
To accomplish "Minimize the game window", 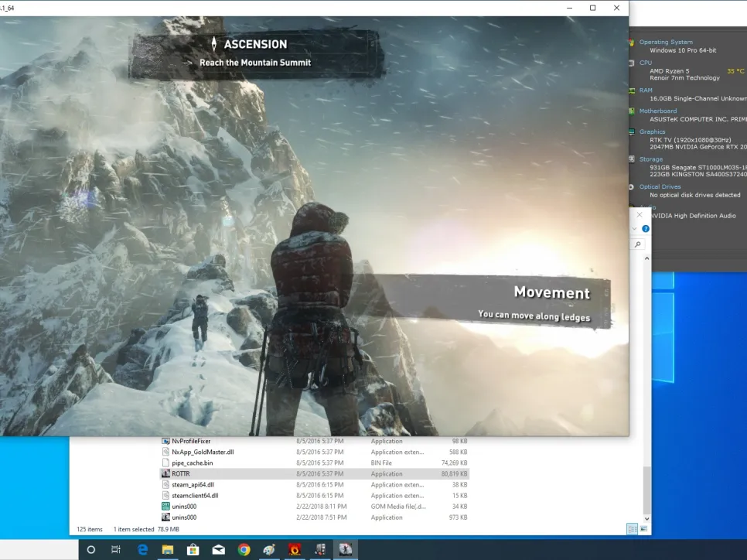I will (x=570, y=8).
